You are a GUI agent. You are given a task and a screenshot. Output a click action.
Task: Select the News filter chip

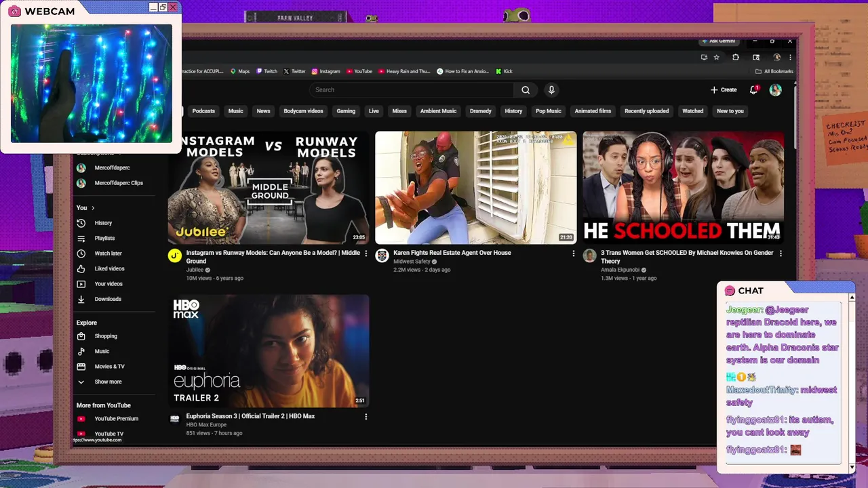point(263,111)
